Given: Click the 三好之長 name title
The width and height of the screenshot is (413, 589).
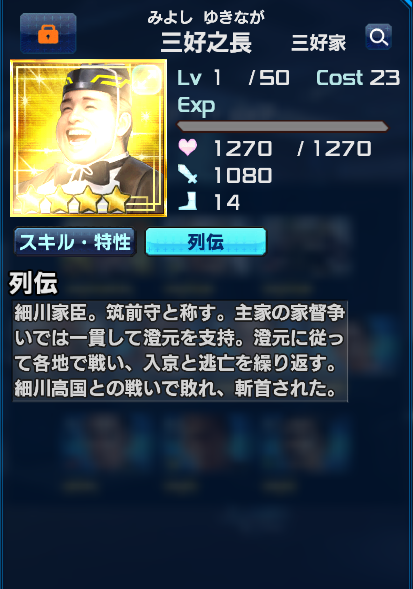Looking at the screenshot, I should (206, 42).
